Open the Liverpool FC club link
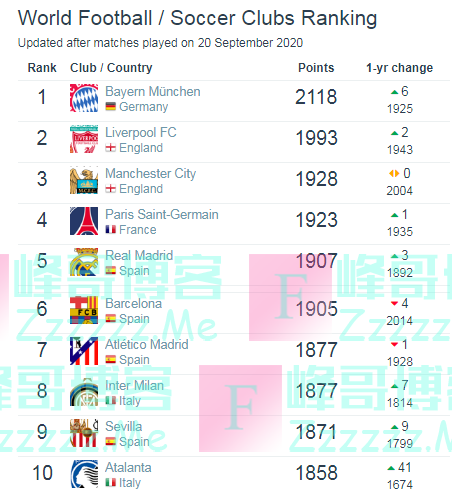 point(141,132)
